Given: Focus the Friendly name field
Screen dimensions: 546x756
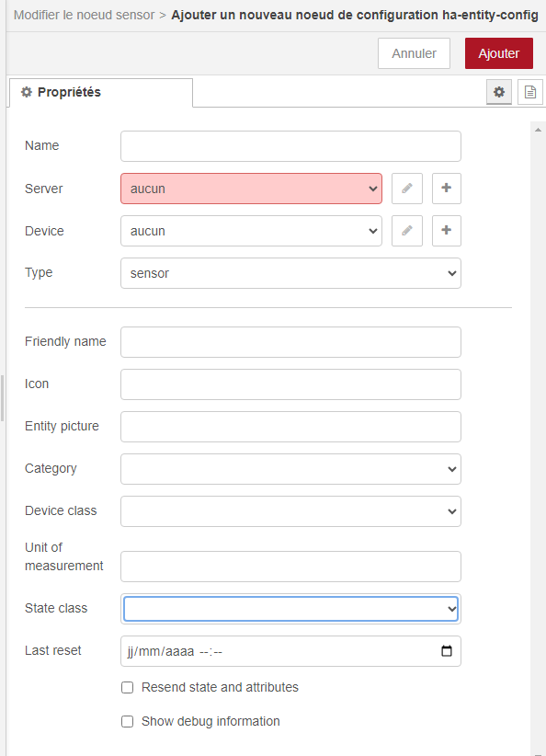Looking at the screenshot, I should [290, 342].
